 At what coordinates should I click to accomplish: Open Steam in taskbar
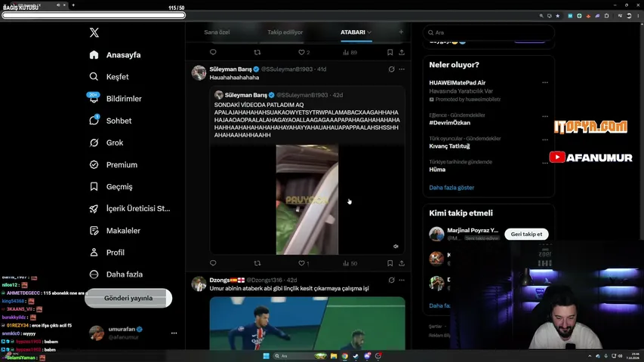pos(356,356)
